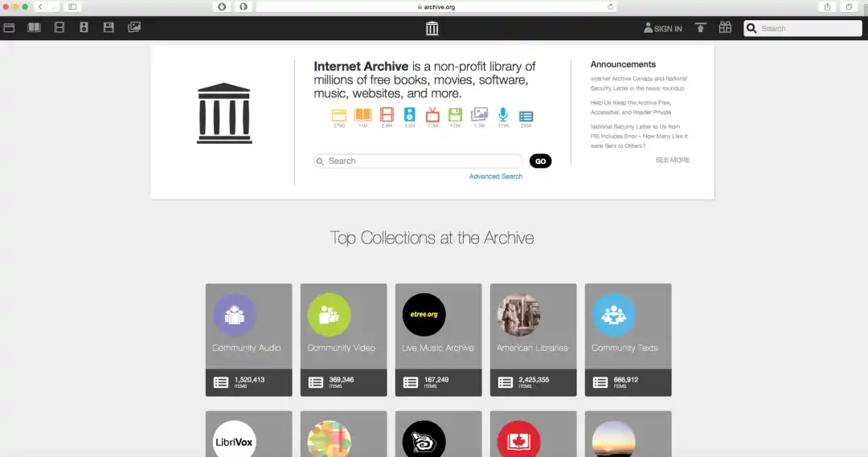Click the 666,912 items count
This screenshot has height=457, width=868.
point(626,380)
